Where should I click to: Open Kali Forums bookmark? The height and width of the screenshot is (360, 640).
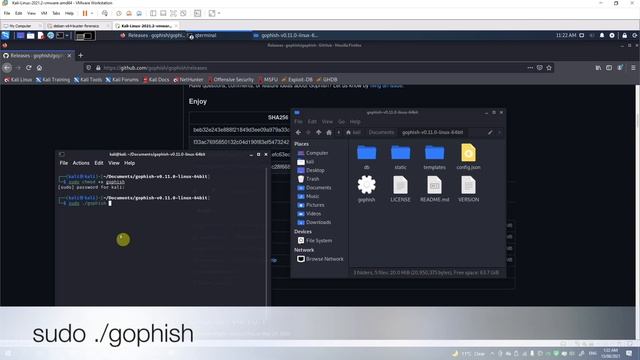[x=122, y=80]
